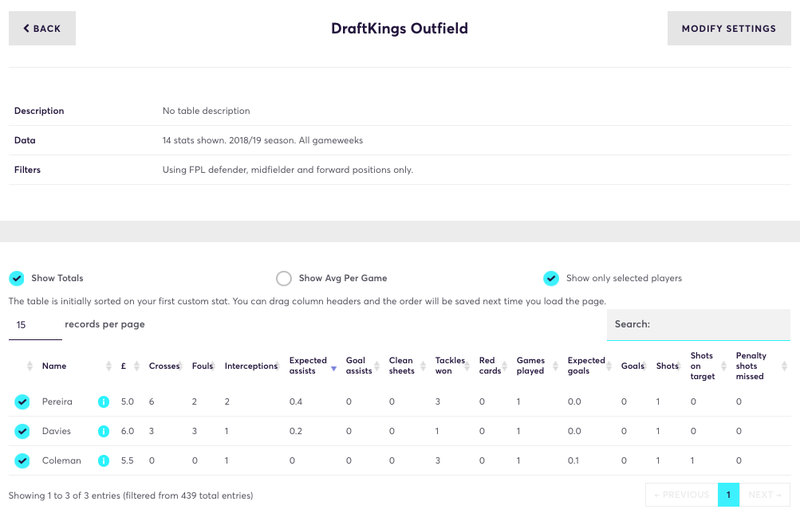The image size is (800, 517).
Task: Click Pereira's price 5.0
Action: pos(128,402)
